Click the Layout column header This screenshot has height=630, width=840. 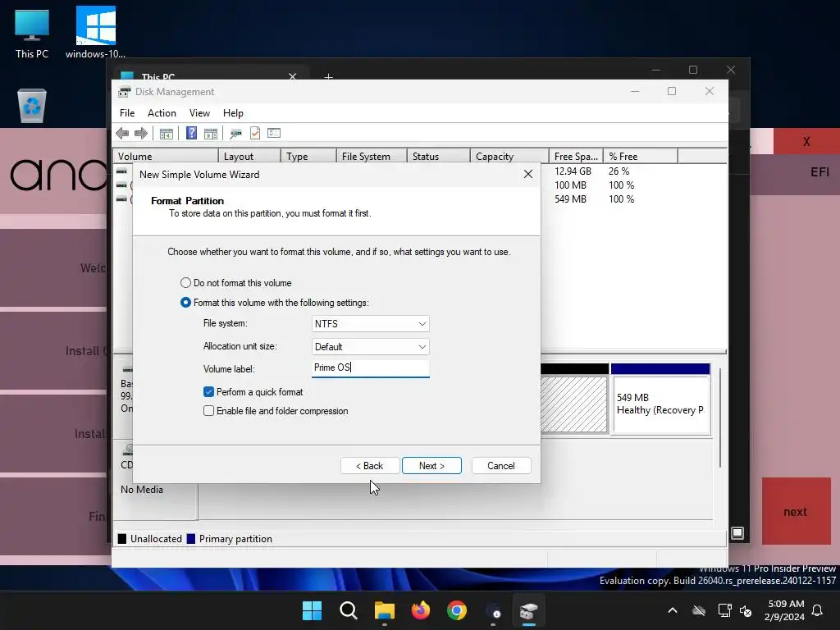[249, 157]
